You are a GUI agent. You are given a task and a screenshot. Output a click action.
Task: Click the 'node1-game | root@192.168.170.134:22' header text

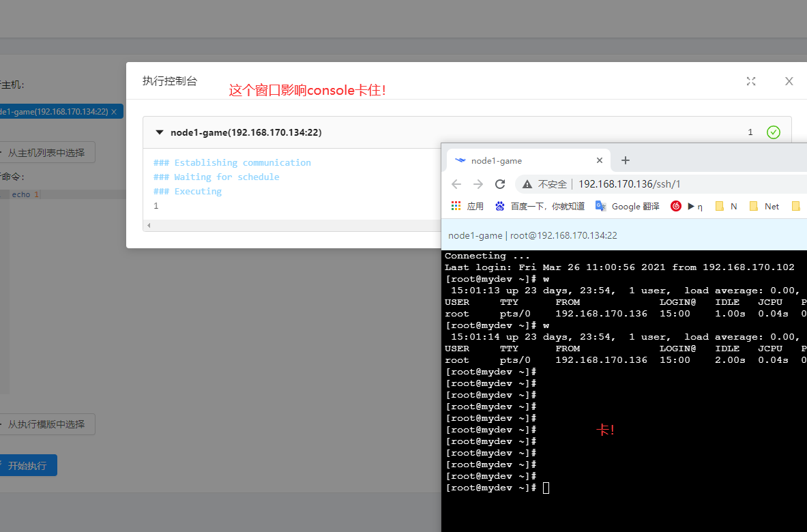(532, 235)
